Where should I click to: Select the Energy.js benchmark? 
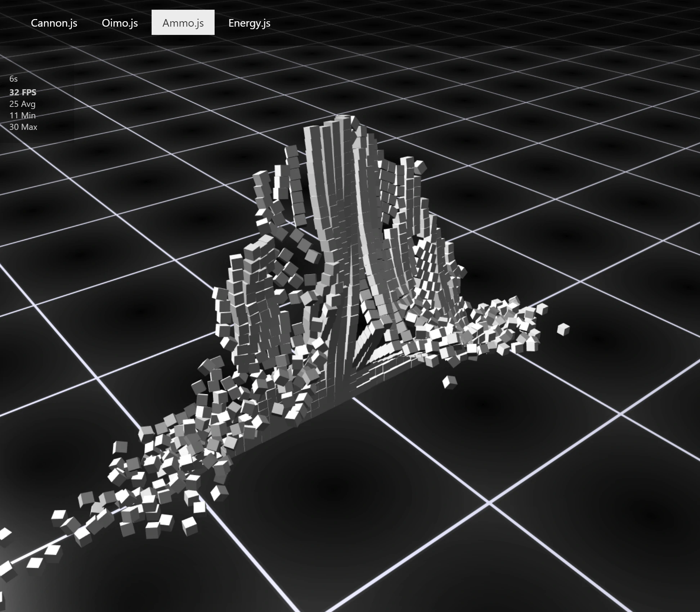tap(249, 23)
